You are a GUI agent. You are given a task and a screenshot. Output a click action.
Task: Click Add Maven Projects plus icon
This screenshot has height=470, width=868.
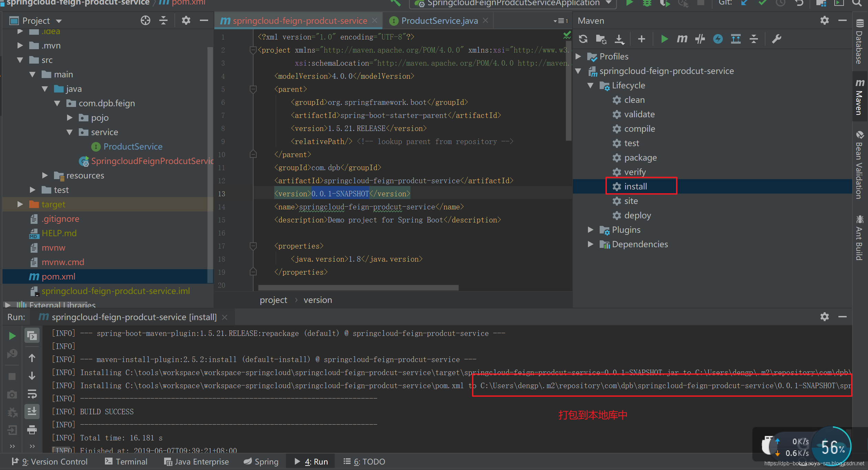coord(641,39)
